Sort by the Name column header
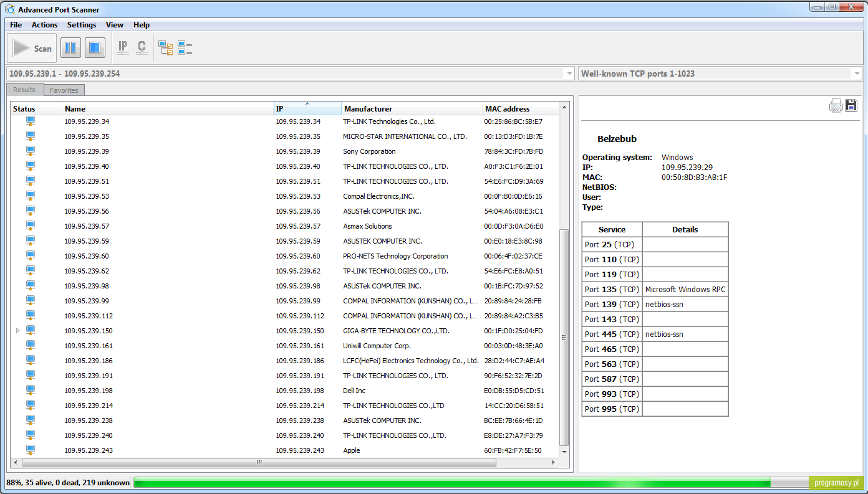 point(168,109)
